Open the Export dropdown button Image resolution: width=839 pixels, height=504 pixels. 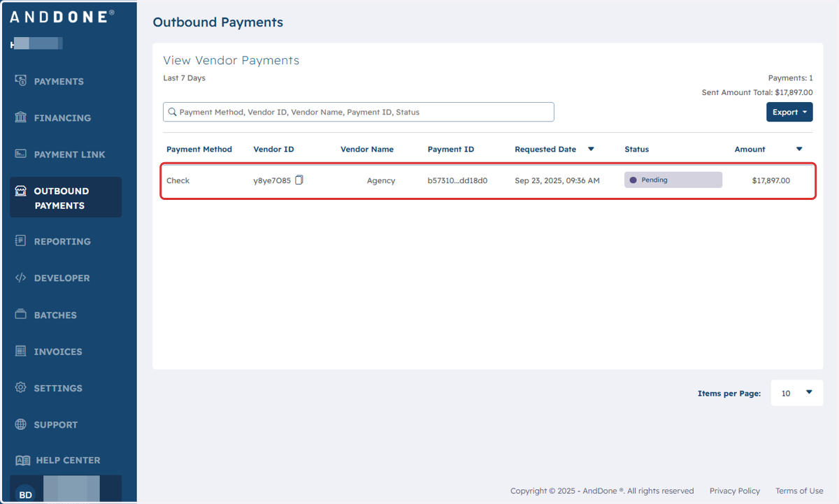coord(789,112)
